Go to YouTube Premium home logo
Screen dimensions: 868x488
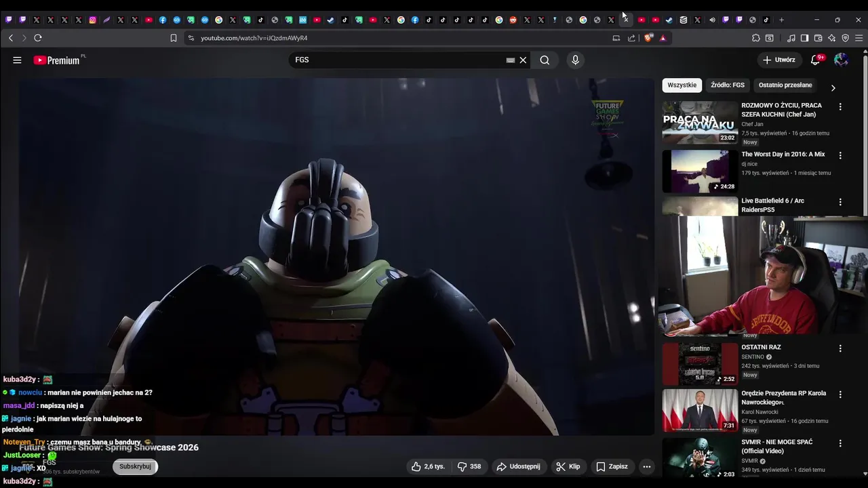point(58,60)
